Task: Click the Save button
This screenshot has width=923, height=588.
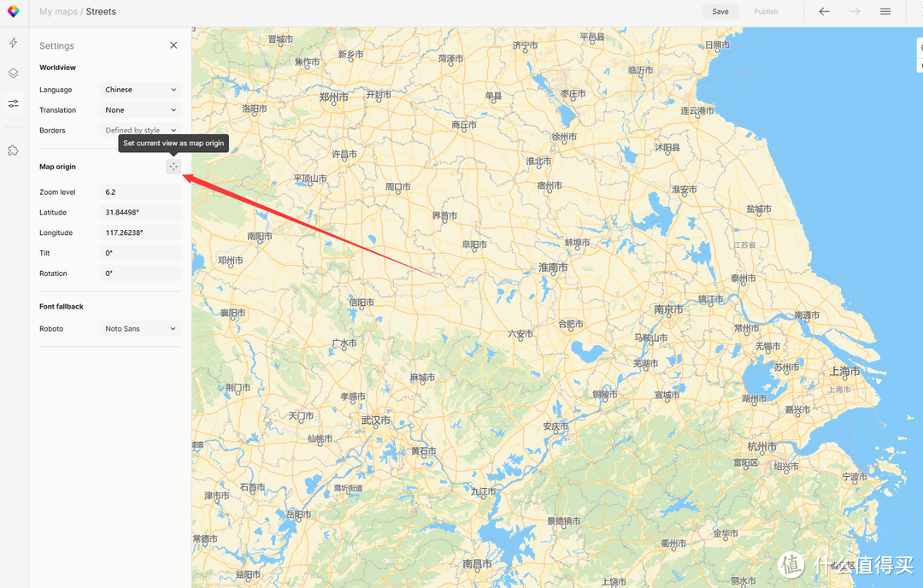Action: 720,11
